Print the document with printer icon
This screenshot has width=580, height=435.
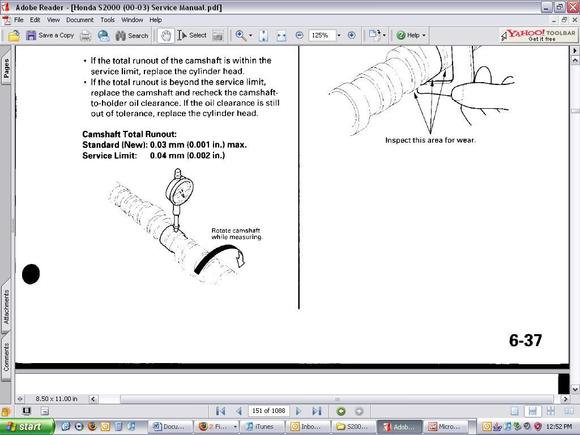point(85,36)
